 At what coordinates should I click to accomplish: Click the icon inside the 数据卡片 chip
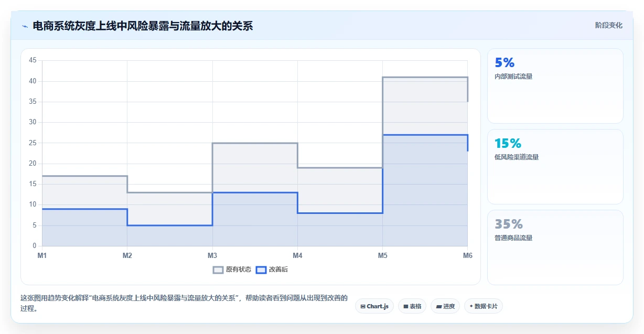click(471, 306)
